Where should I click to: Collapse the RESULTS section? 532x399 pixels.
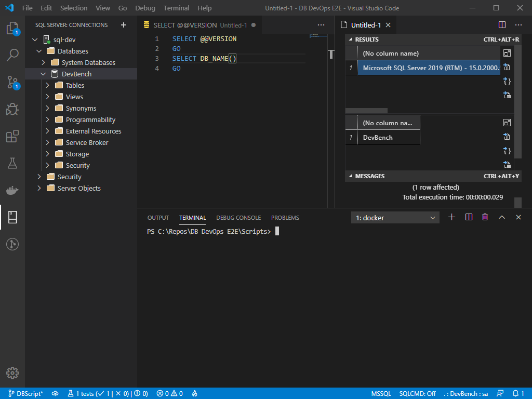(351, 39)
